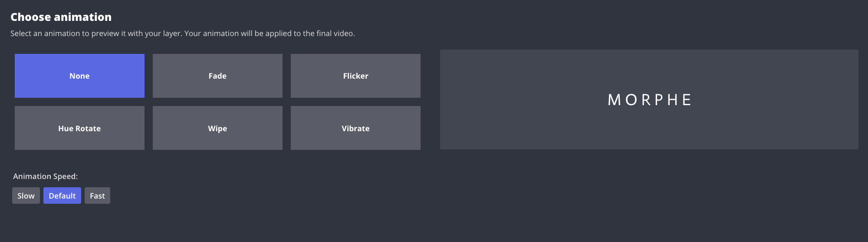Image resolution: width=868 pixels, height=242 pixels.
Task: Preview the Fade effect on layer
Action: [217, 76]
